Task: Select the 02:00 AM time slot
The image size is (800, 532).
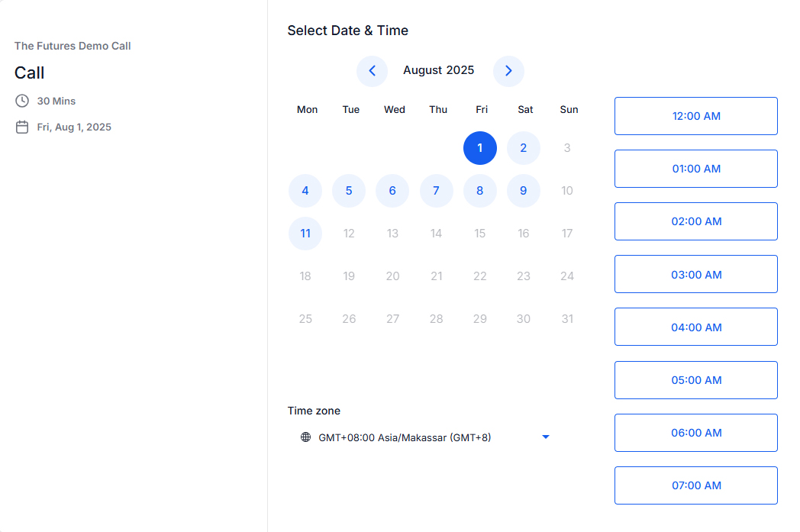Action: 695,221
